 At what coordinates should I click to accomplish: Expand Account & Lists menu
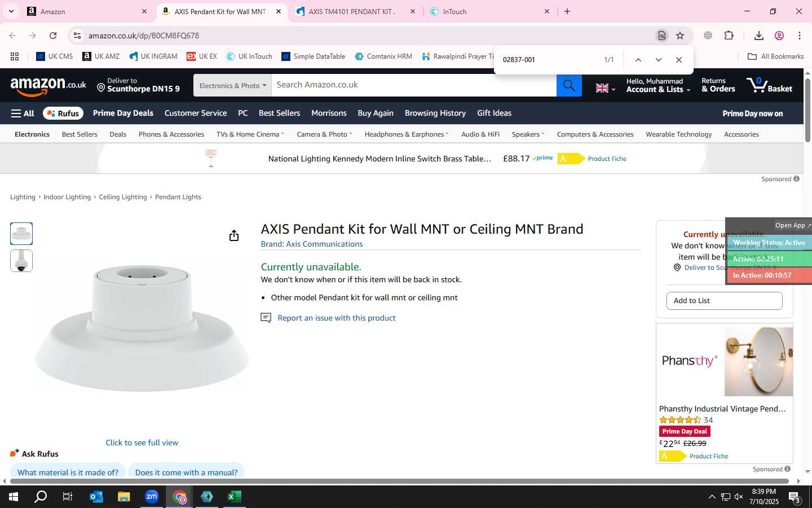657,85
